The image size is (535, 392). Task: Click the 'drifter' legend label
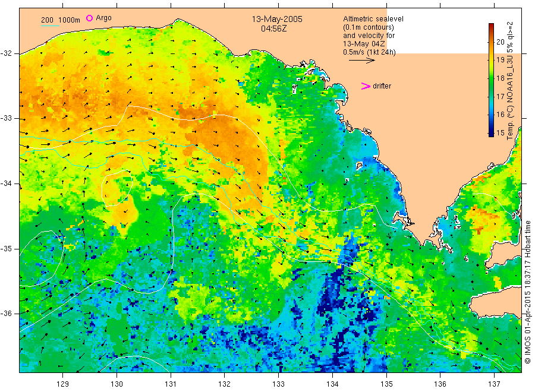click(382, 86)
